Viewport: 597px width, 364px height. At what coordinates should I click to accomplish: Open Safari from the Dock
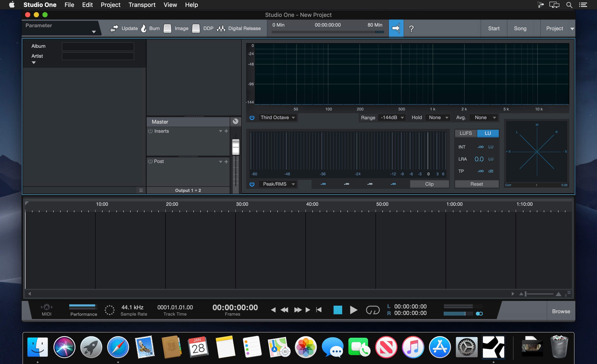[118, 347]
